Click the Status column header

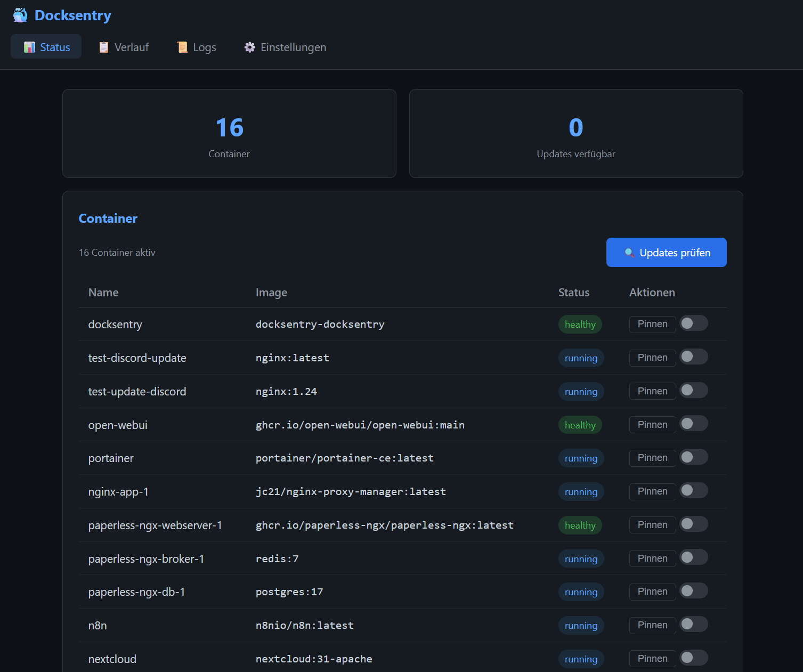coord(574,293)
